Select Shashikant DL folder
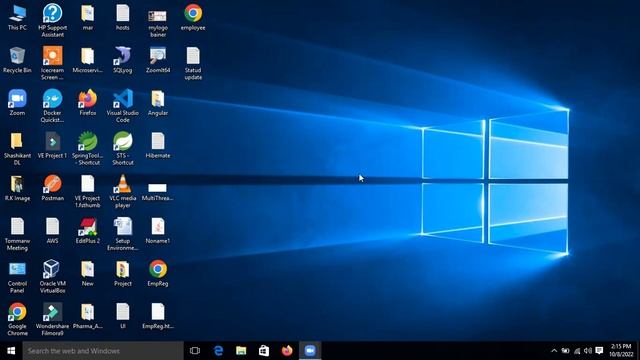Screen dimensions: 640x360 17,149
